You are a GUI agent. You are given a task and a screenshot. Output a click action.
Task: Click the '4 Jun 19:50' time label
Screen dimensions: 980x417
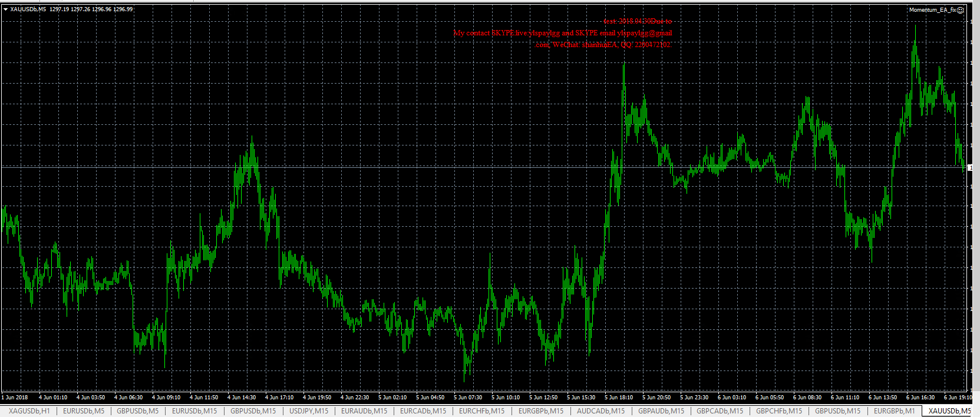317,398
